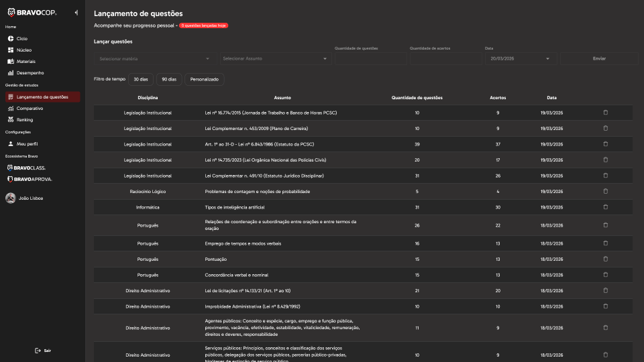644x362 pixels.
Task: Click the BravoCop logo
Action: coord(32,13)
